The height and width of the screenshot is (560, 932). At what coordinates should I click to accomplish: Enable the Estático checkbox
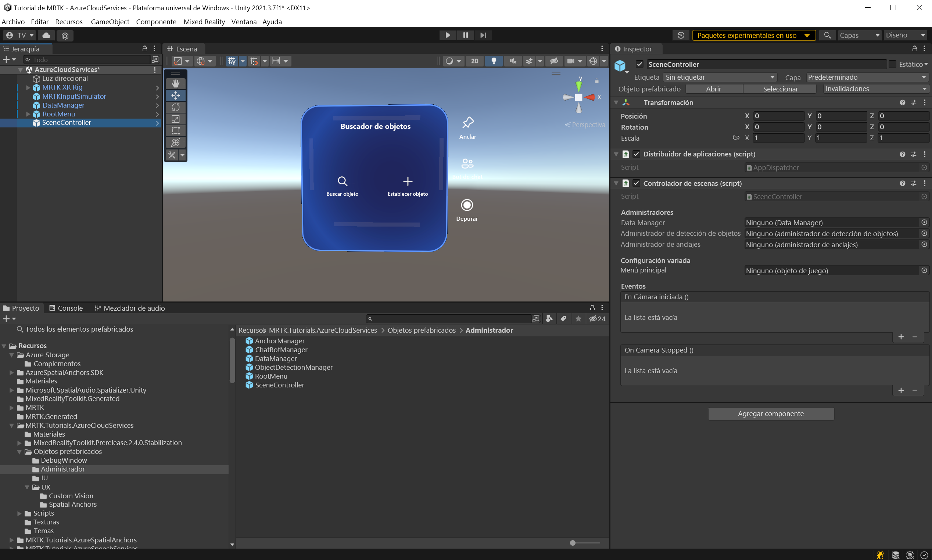click(x=892, y=64)
